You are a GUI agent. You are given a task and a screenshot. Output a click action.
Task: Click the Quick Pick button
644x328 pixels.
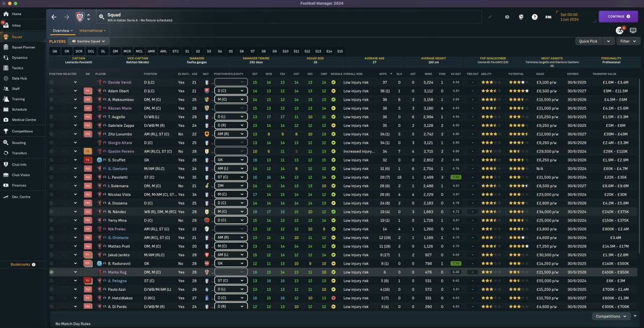point(588,41)
